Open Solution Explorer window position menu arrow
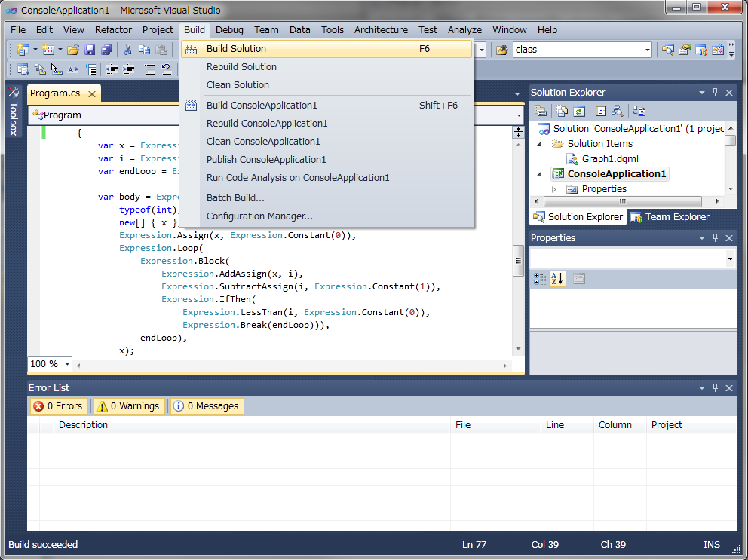This screenshot has width=748, height=560. (x=702, y=92)
